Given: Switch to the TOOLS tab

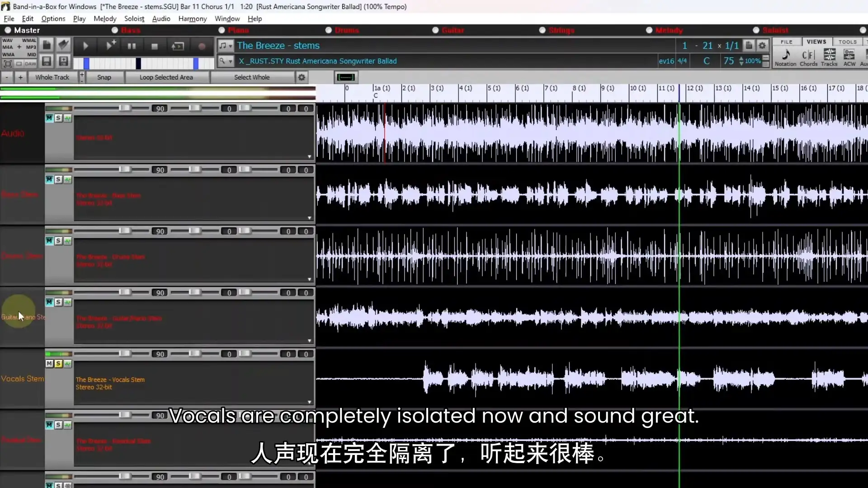Looking at the screenshot, I should [848, 41].
